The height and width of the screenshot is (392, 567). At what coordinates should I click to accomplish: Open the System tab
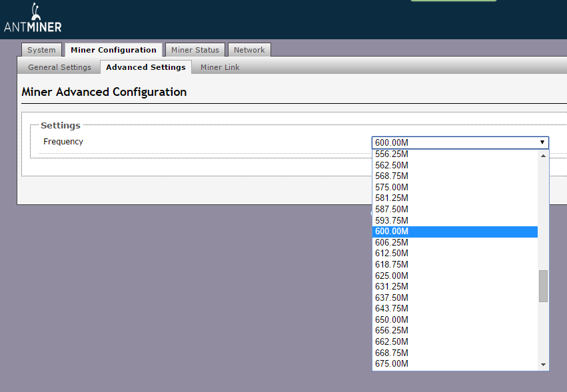[41, 50]
